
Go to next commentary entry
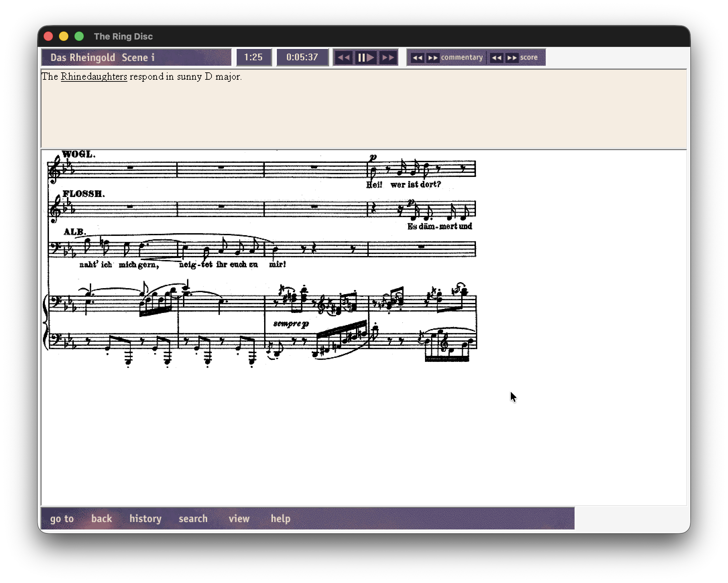[x=433, y=58]
